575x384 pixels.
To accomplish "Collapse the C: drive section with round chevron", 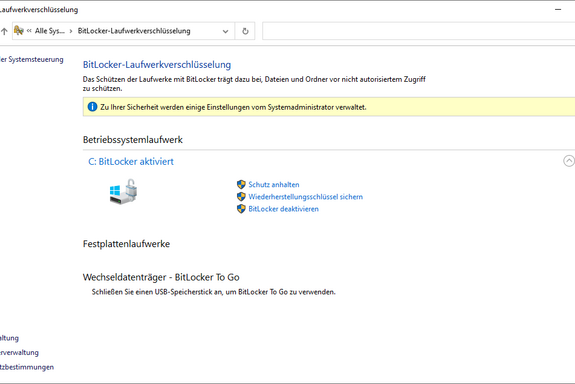I will [569, 161].
